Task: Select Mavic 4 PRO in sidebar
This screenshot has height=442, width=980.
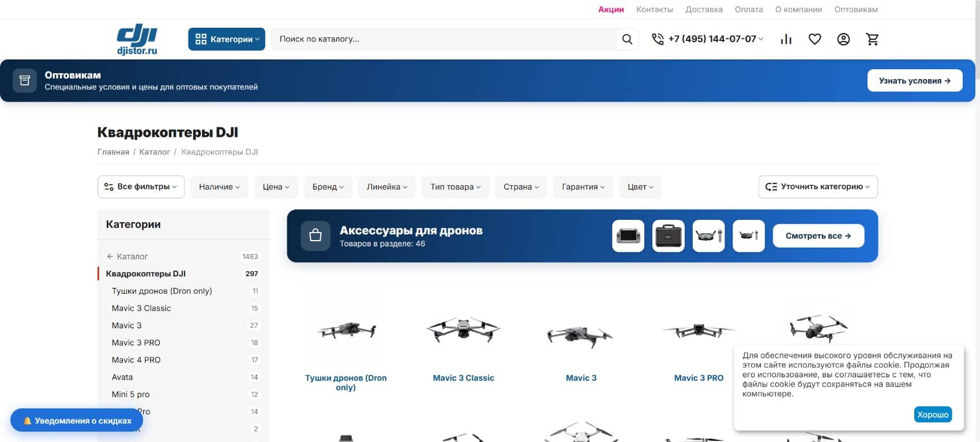Action: click(136, 360)
